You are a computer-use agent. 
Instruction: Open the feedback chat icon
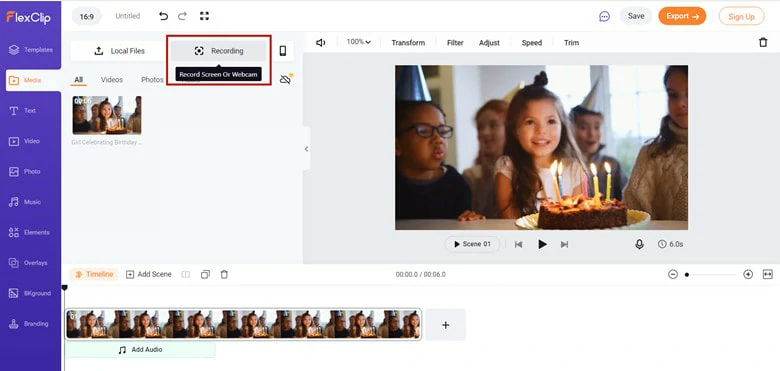(604, 16)
